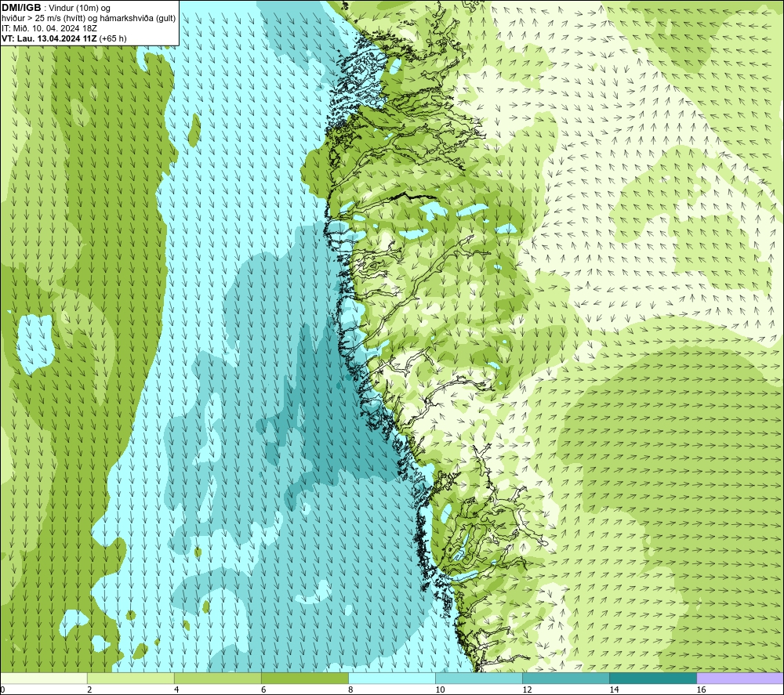Click the scale label '0'

click(x=3, y=690)
